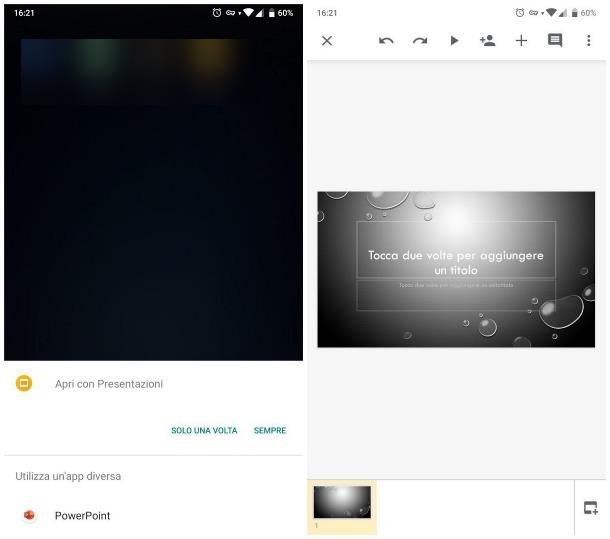Viewport: 610px width, 539px height.
Task: Tap 'Apri con Presentazioni' label
Action: (x=109, y=384)
